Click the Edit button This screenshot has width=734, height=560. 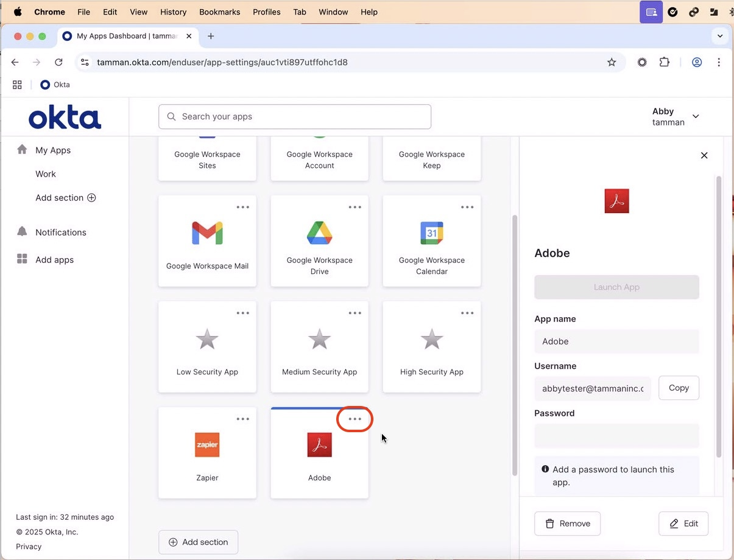683,523
